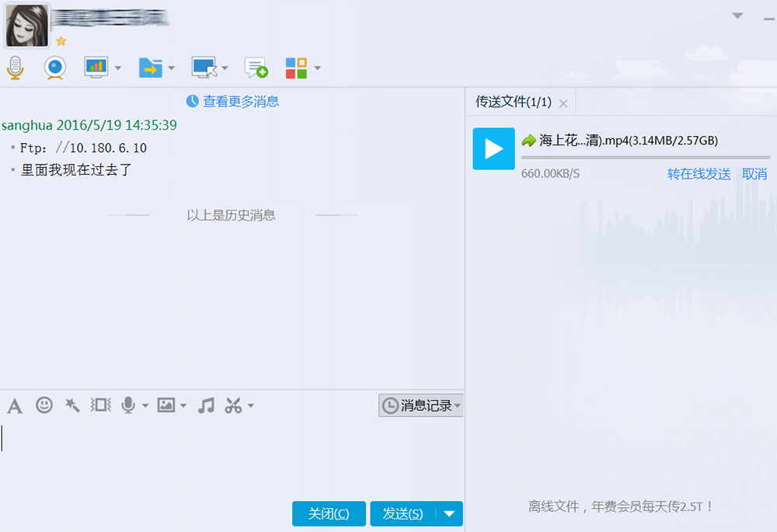777x532 pixels.
Task: Capture a screenshot using the scissors icon
Action: click(233, 405)
